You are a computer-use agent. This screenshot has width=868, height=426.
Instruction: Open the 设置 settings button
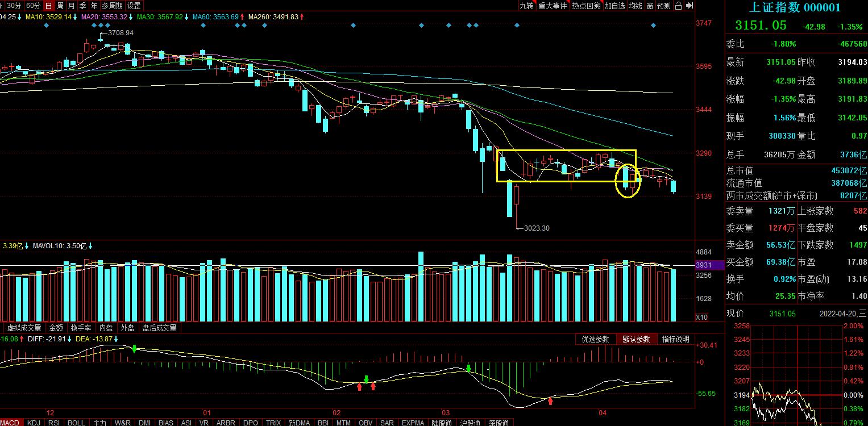(134, 6)
